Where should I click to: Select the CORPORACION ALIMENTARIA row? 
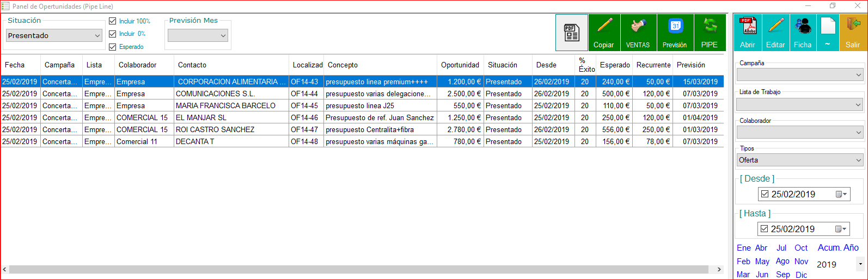362,82
